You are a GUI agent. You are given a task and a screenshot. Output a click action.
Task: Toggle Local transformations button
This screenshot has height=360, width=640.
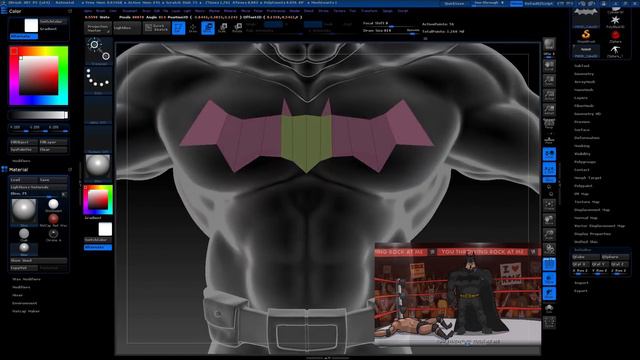(x=549, y=154)
